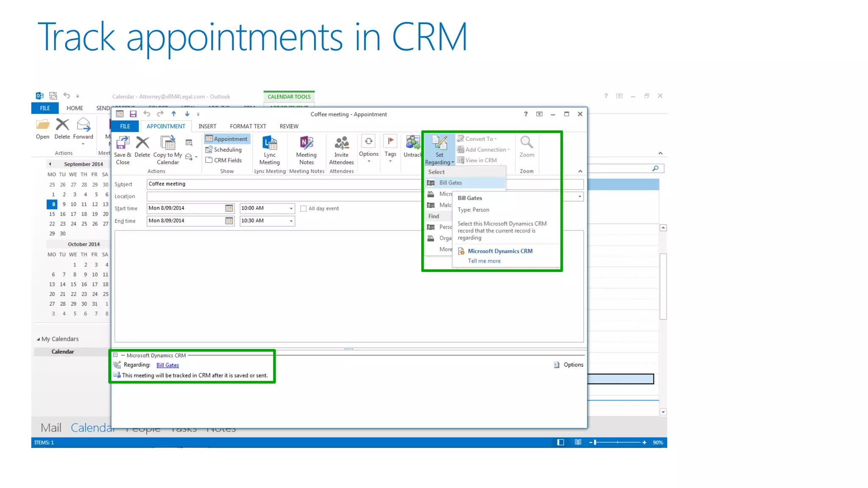
Task: Select the Appointment show button
Action: point(227,139)
